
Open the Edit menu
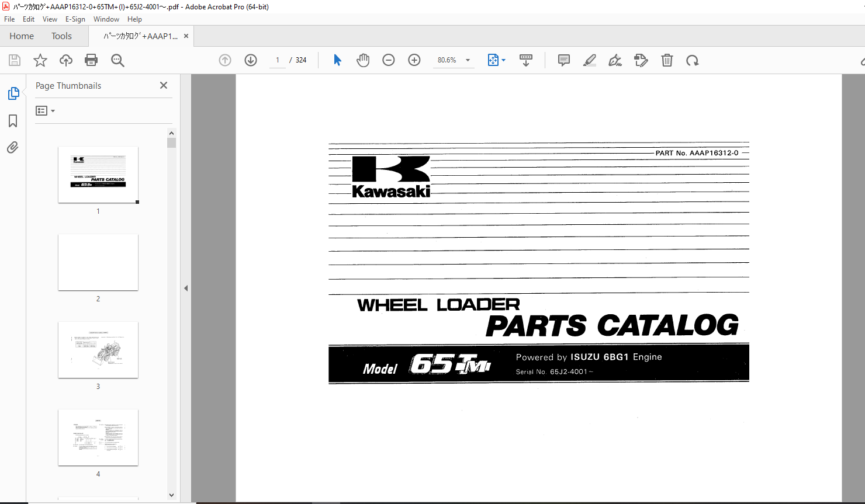(x=29, y=19)
